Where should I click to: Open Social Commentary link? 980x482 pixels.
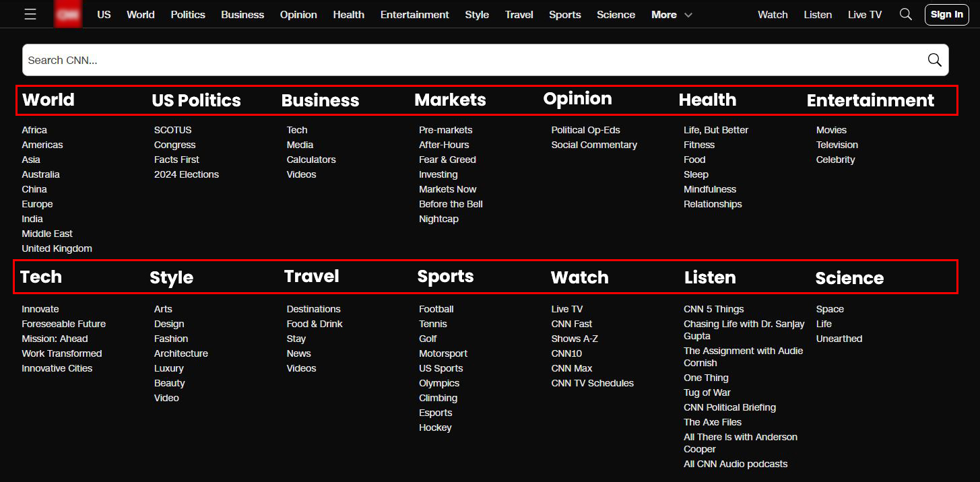pos(594,145)
